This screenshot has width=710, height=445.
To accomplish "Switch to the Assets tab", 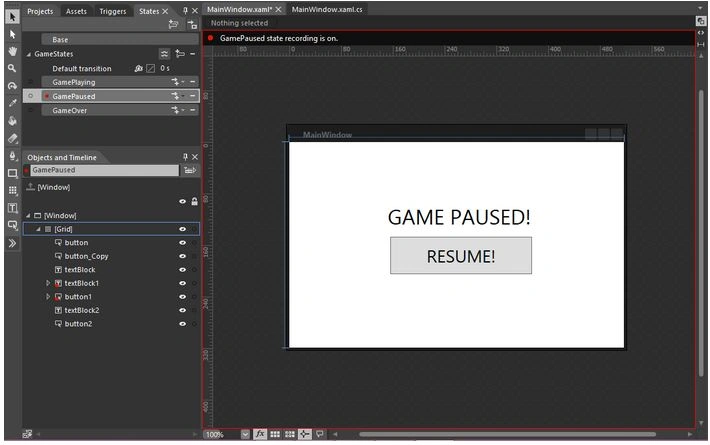I will pyautogui.click(x=76, y=11).
